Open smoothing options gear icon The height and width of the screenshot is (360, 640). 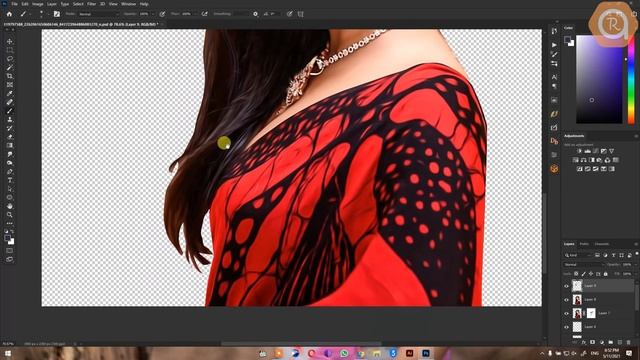pyautogui.click(x=255, y=14)
